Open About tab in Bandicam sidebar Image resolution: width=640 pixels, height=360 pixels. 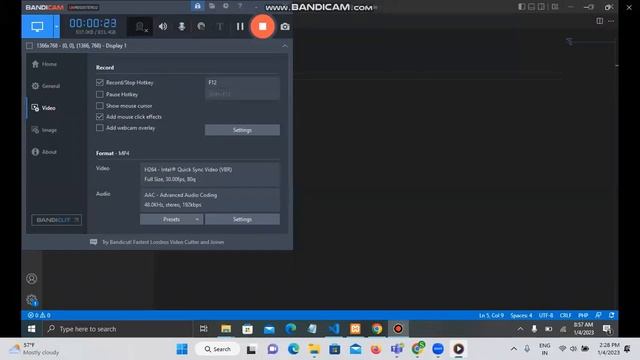point(44,152)
